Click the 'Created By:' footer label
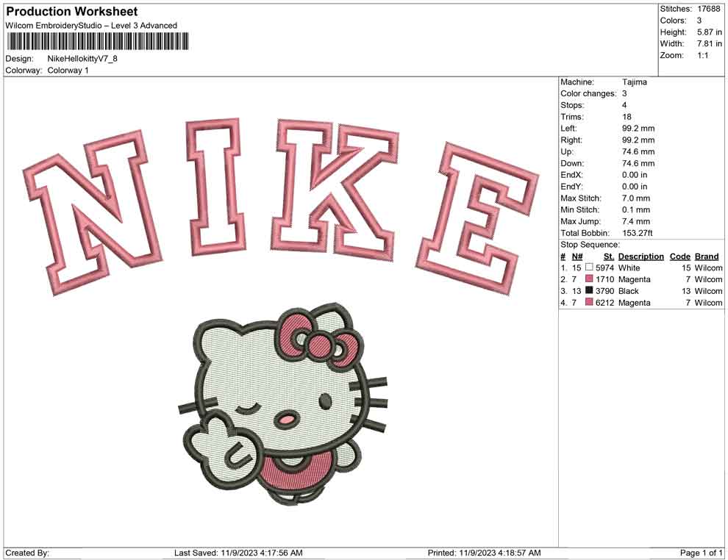This screenshot has height=560, width=728. click(27, 553)
